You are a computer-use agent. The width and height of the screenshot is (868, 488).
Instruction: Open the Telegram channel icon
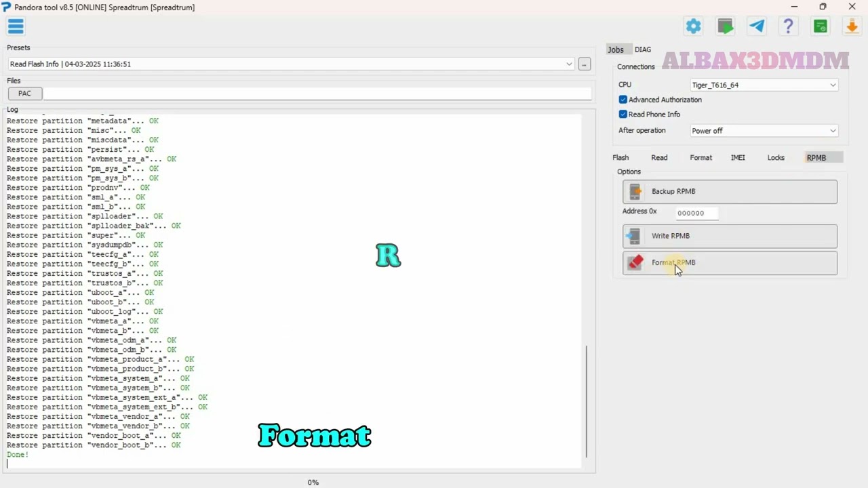click(757, 26)
